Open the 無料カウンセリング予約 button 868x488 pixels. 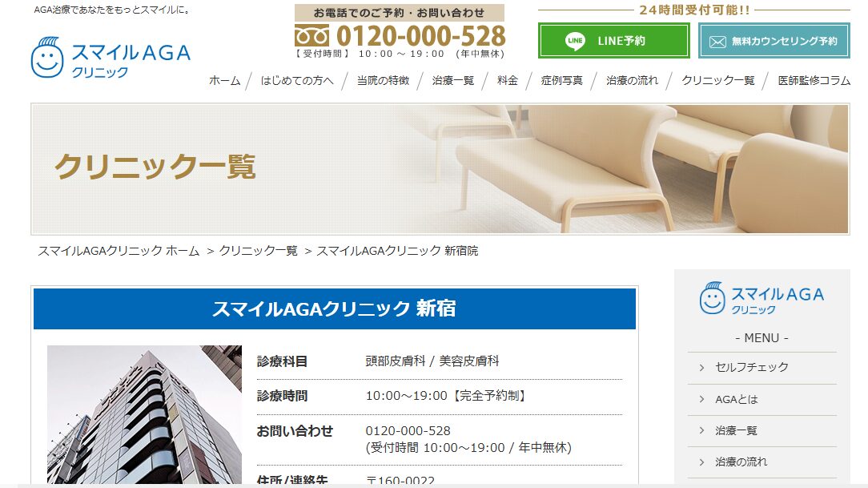[x=774, y=40]
